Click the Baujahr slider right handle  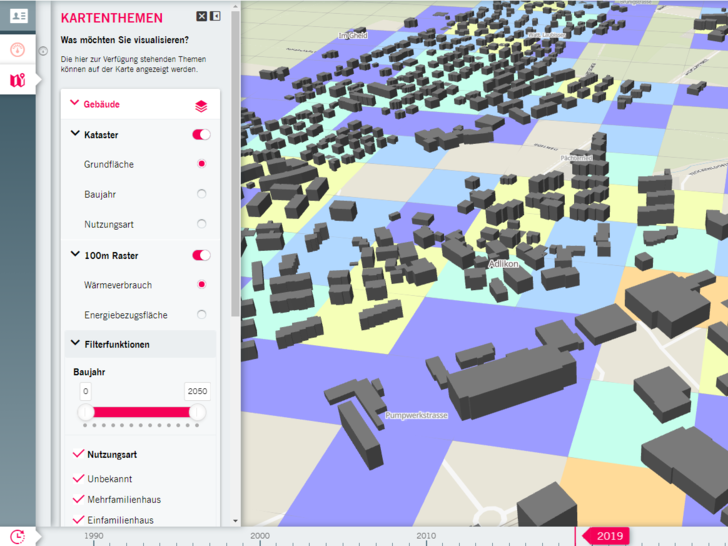[x=197, y=412]
